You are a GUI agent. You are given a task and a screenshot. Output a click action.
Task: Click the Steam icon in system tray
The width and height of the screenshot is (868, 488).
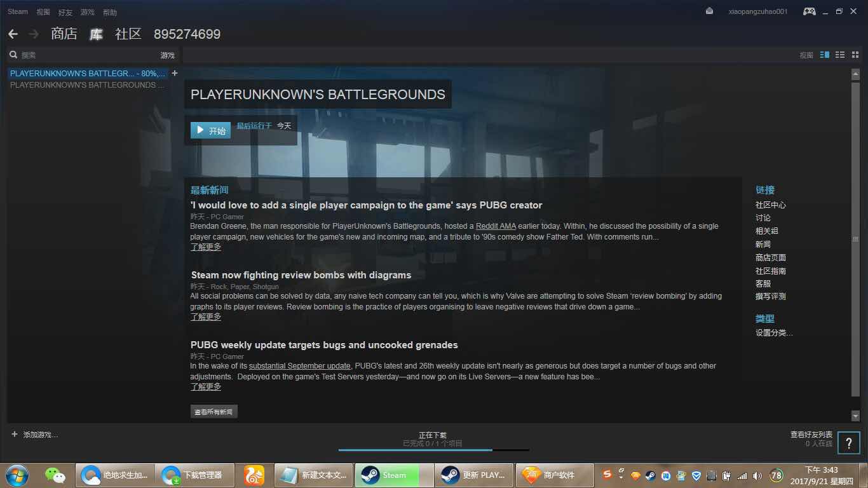[651, 475]
